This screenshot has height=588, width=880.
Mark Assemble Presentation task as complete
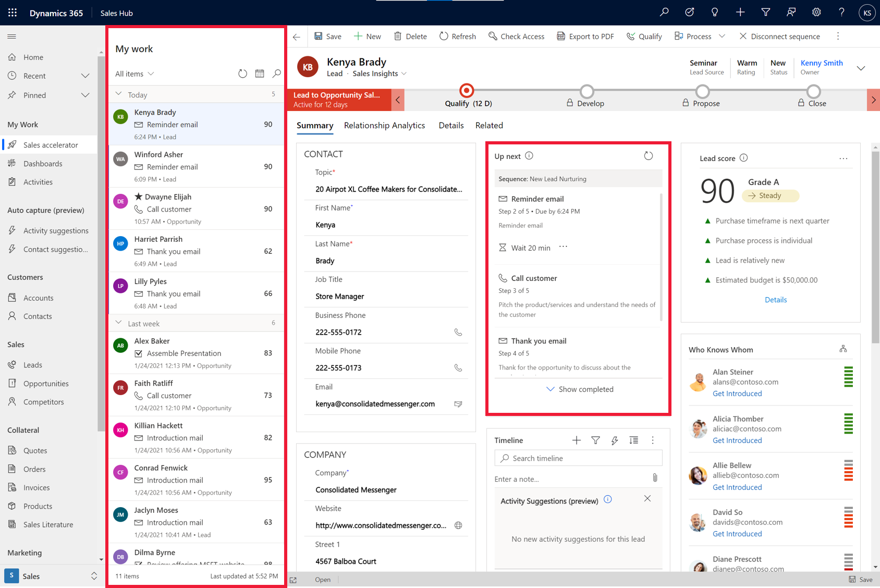click(x=139, y=353)
